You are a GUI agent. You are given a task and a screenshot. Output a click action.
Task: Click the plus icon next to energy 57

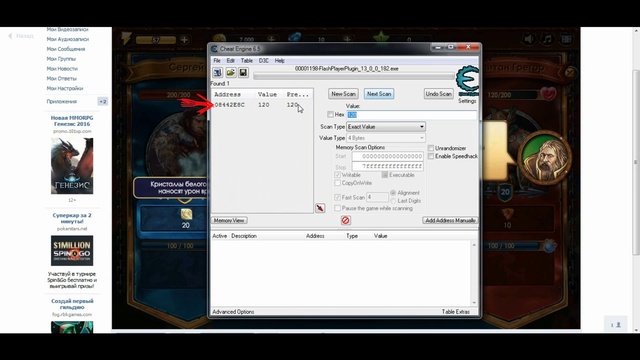click(184, 40)
